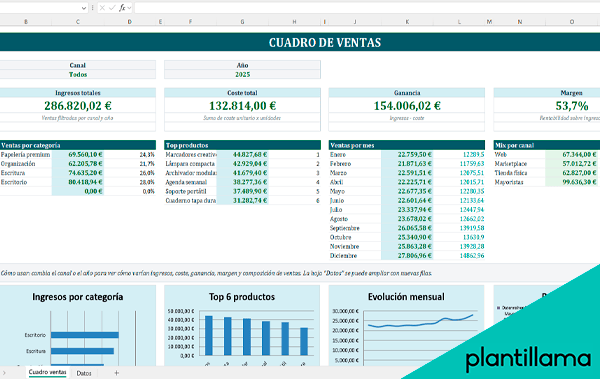
Task: Select the Diciembre value 27.806,96 €
Action: pyautogui.click(x=407, y=256)
